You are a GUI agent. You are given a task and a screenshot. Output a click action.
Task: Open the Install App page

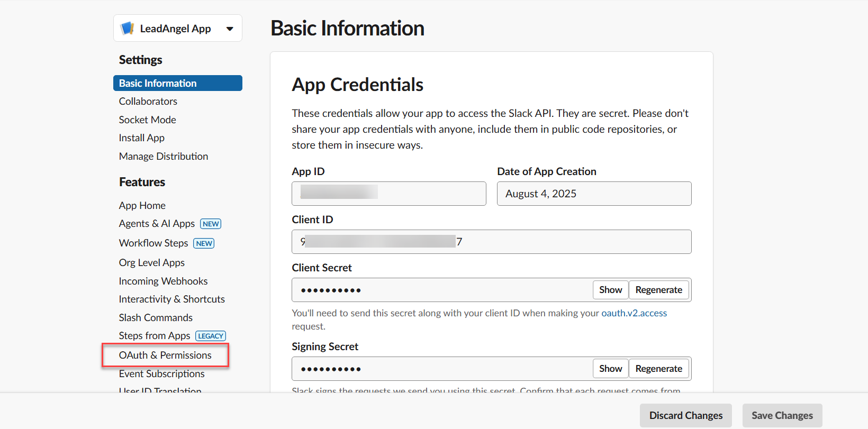[x=142, y=138]
